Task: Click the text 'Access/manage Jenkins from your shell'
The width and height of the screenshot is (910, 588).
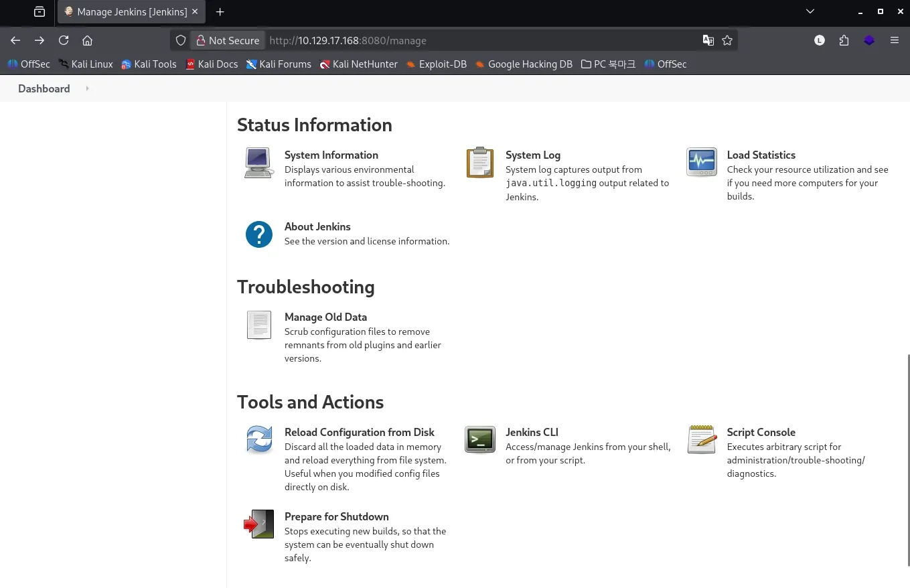Action: tap(587, 447)
